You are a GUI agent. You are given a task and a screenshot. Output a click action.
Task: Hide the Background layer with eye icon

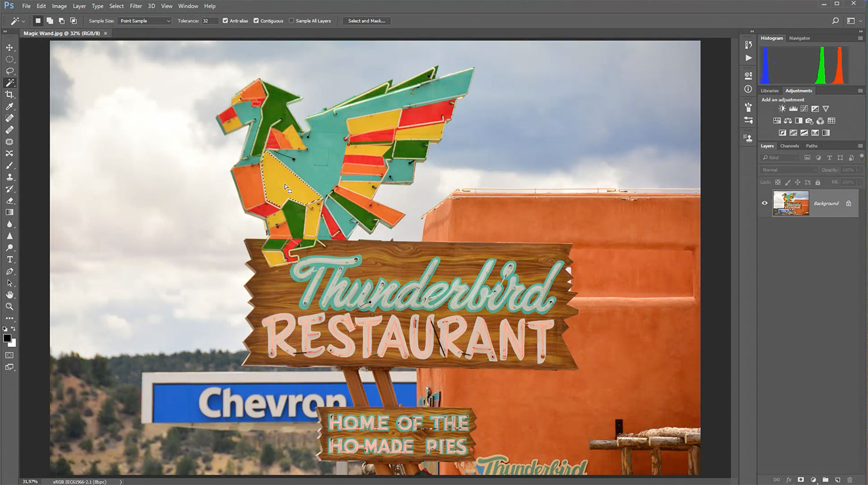pyautogui.click(x=764, y=203)
